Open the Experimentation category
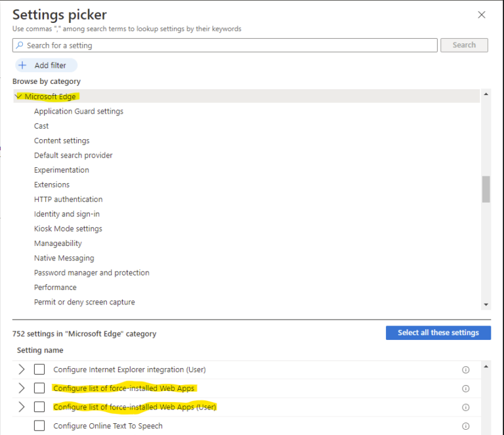 click(x=62, y=170)
